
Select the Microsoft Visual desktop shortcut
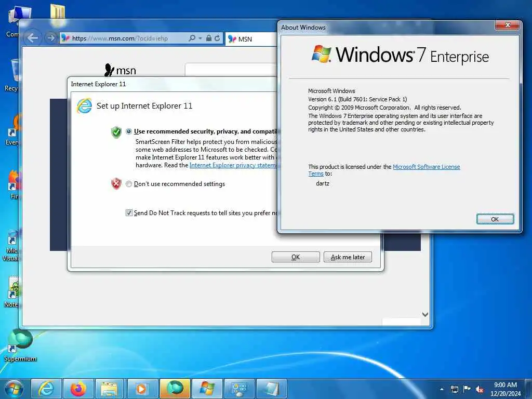coord(11,245)
